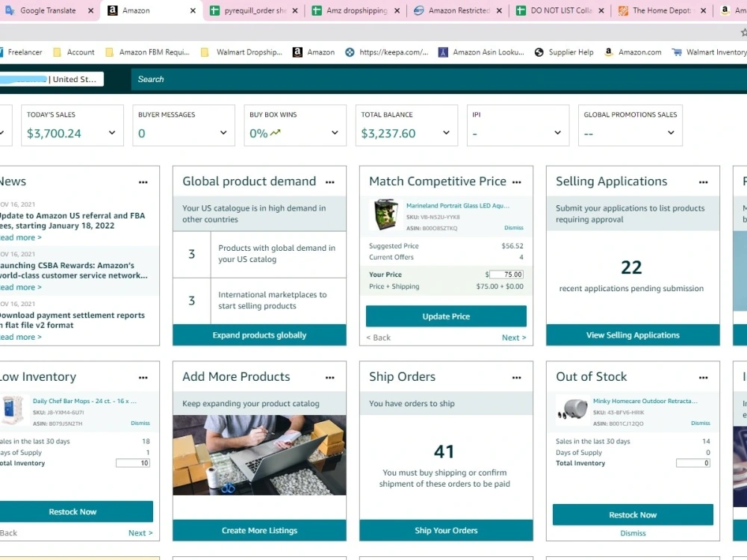This screenshot has width=747, height=560.
Task: Open the Amazon.com bookmark
Action: (x=633, y=52)
